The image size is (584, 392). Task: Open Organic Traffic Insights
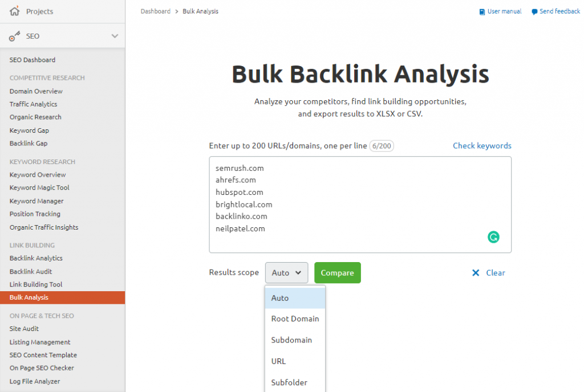tap(44, 227)
